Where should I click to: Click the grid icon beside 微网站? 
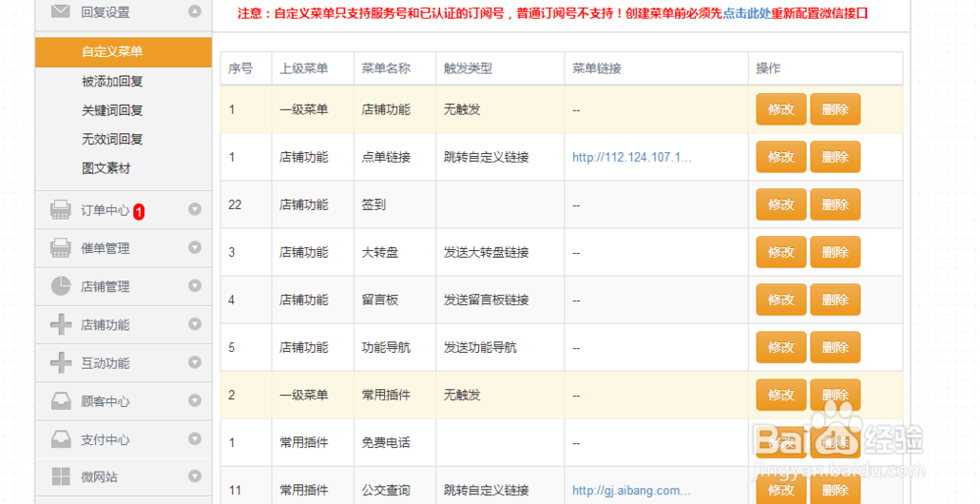[61, 477]
